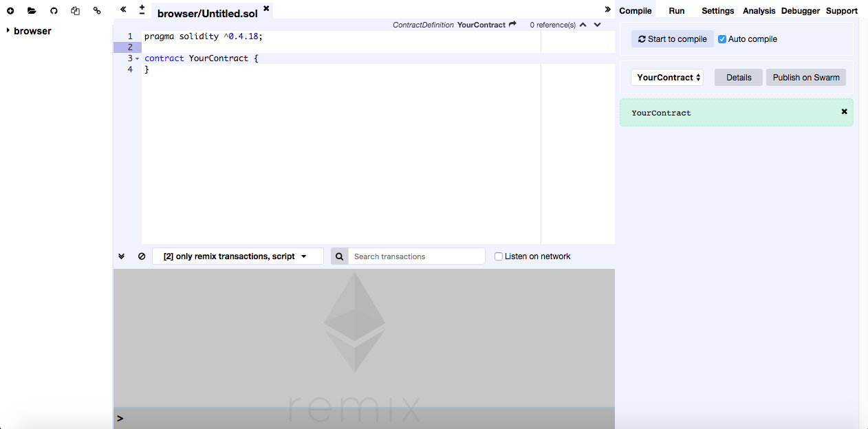Click YourContract text in green result box
Screen dimensions: 868x429
tap(661, 113)
